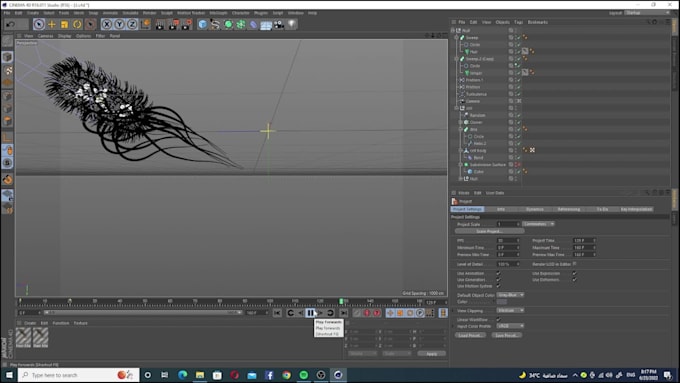Click the MoGraph Array generator icon
This screenshot has width=680, height=383.
[x=241, y=25]
